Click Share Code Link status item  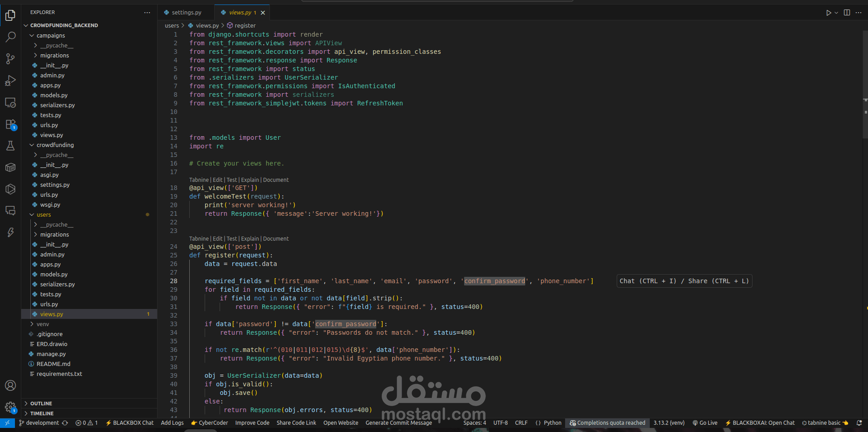tap(296, 423)
